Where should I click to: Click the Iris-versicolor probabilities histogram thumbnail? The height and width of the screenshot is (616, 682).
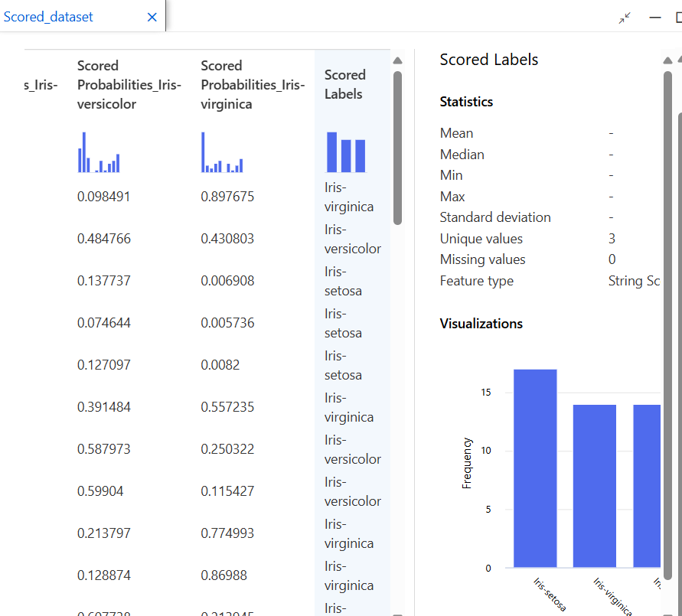tap(99, 152)
